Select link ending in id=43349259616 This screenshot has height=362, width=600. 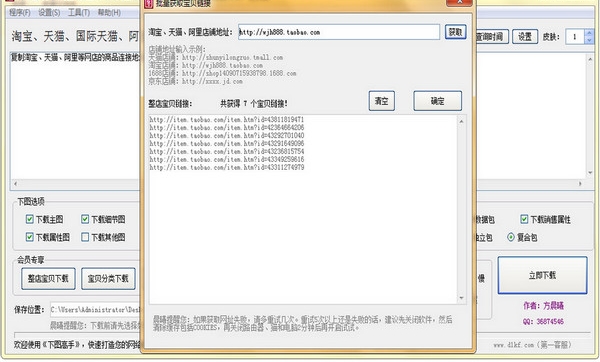pos(227,160)
